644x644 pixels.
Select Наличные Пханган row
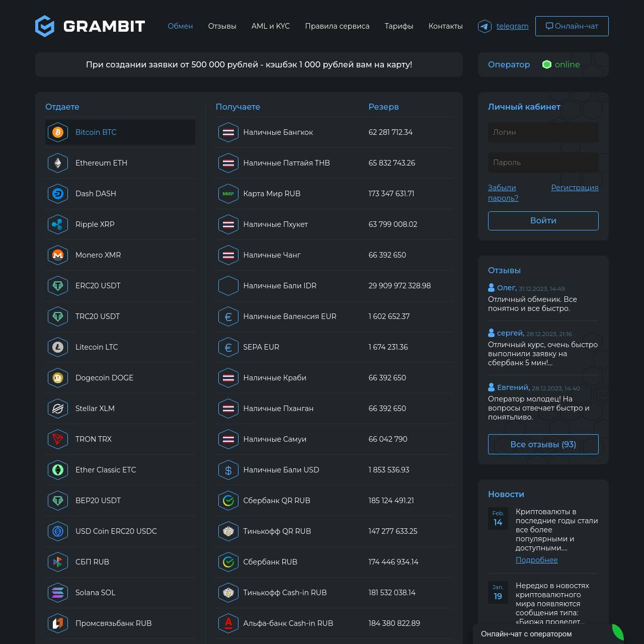pyautogui.click(x=334, y=409)
